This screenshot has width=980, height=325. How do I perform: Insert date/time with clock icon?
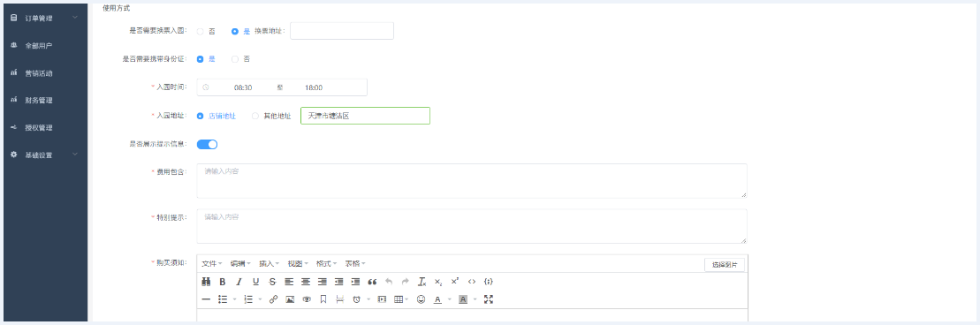click(356, 299)
